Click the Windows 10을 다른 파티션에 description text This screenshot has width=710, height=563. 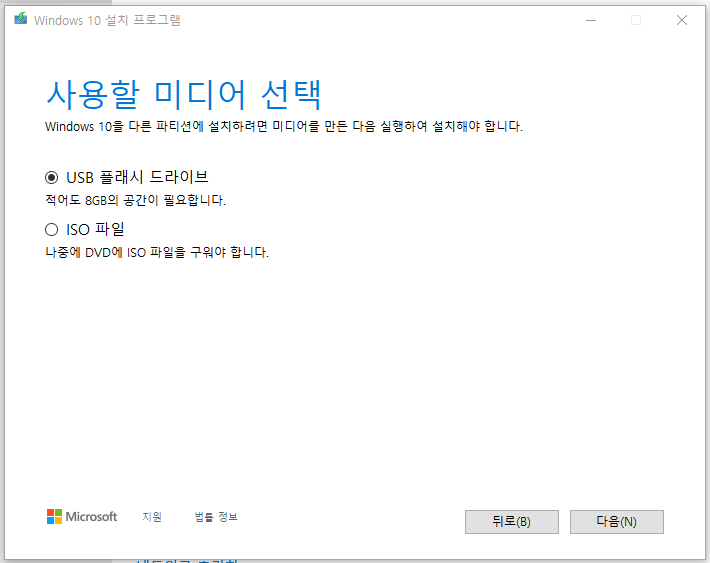pyautogui.click(x=284, y=126)
